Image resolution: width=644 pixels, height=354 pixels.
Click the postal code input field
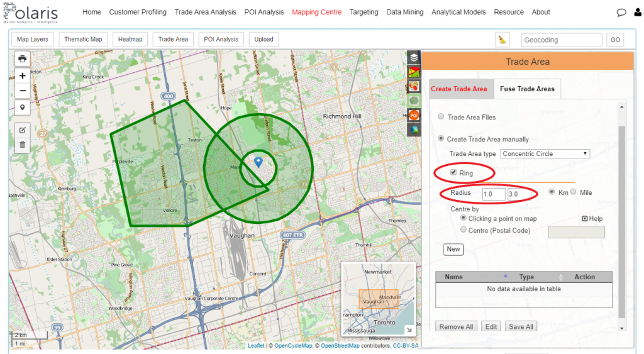click(x=576, y=231)
